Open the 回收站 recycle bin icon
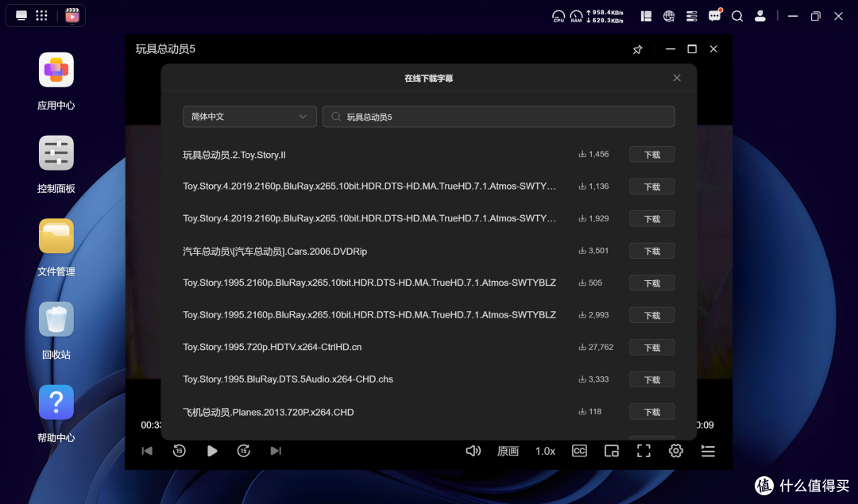 (x=56, y=319)
